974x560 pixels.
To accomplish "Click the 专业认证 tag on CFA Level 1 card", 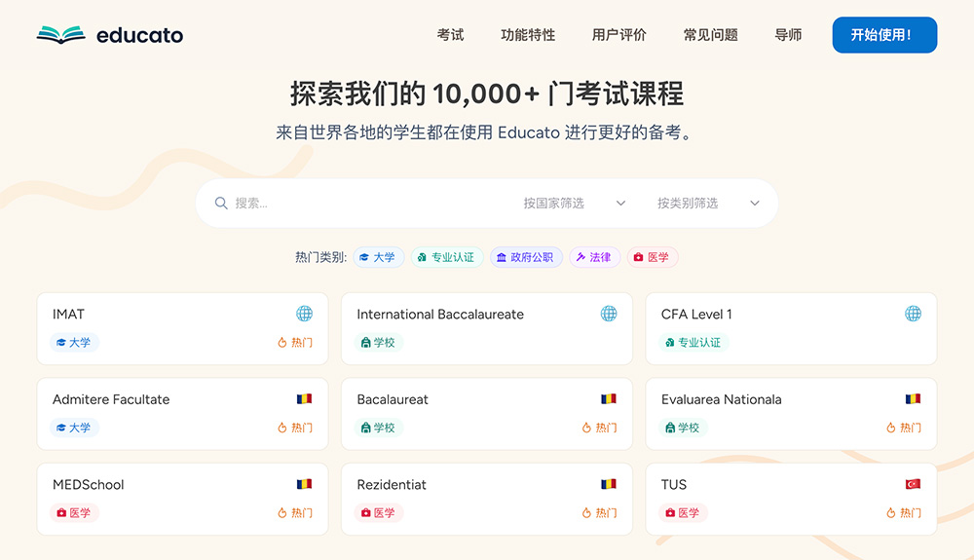I will point(693,342).
